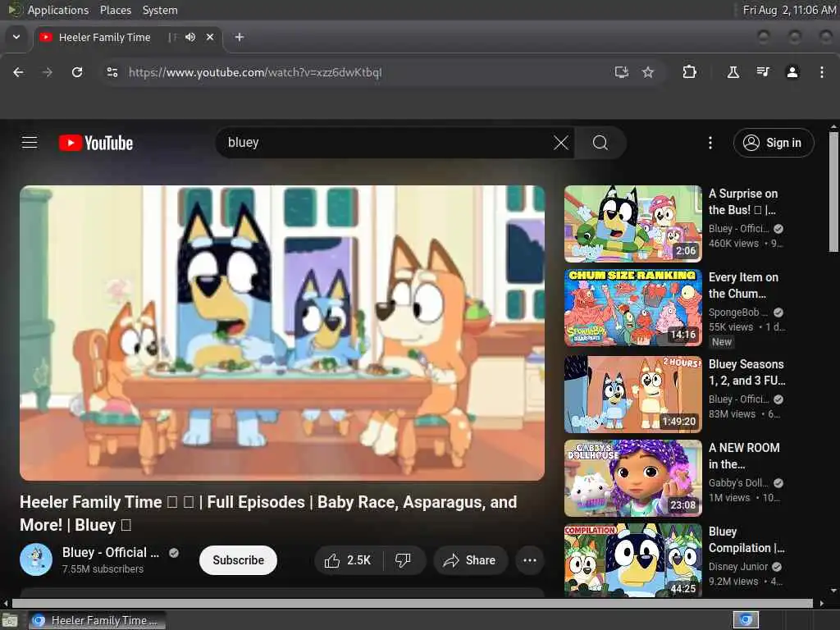
Task: Click the main video player
Action: tap(282, 333)
